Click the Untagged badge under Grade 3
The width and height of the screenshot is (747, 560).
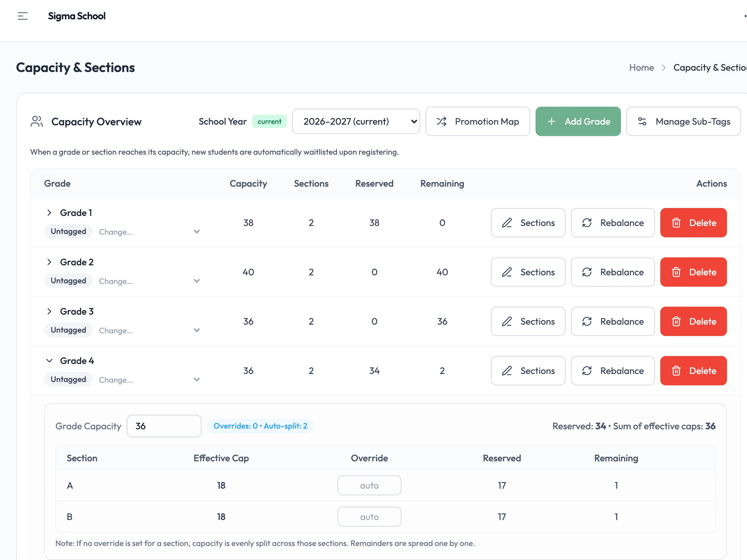(x=68, y=330)
